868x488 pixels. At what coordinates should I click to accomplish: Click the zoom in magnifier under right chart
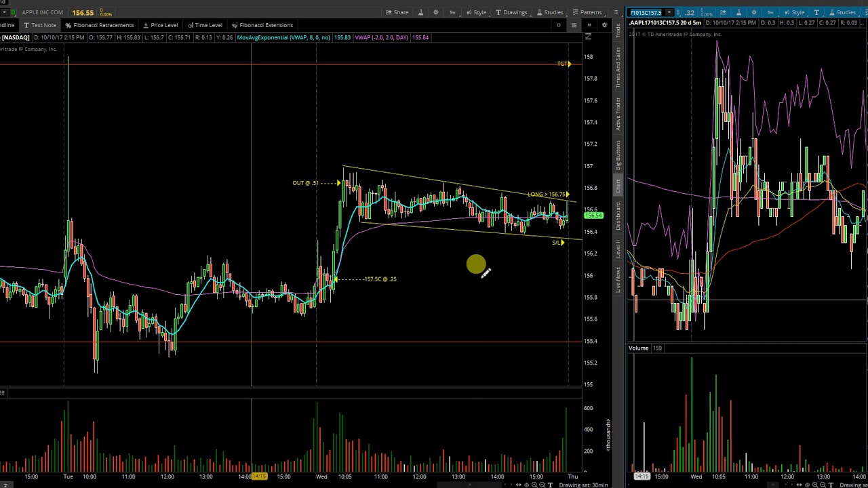coord(815,485)
